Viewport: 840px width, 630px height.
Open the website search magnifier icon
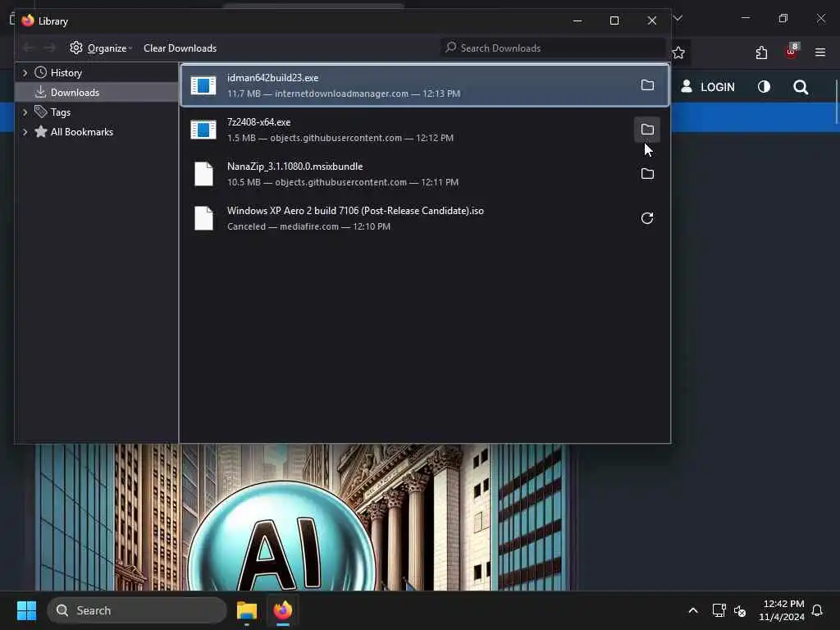pyautogui.click(x=801, y=87)
